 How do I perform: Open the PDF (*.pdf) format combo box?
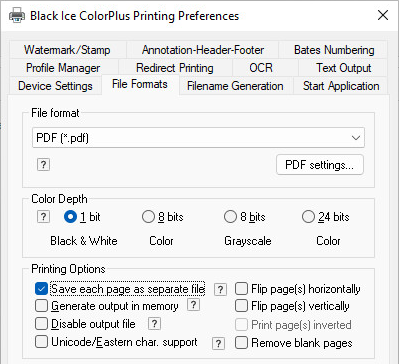click(x=198, y=138)
